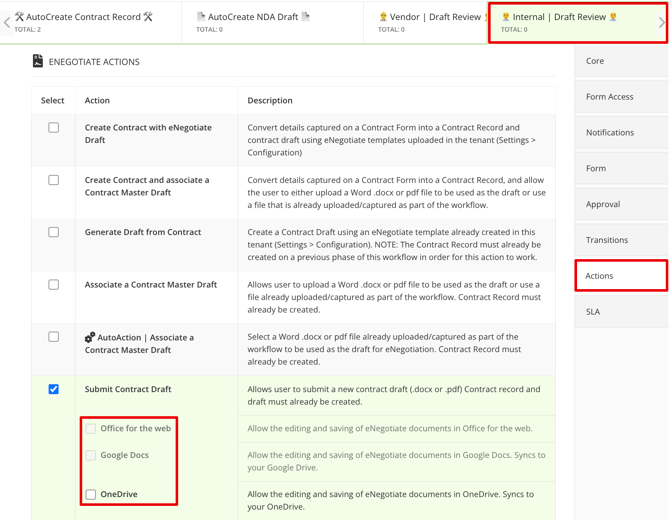Enable the OneDrive checkbox

[x=91, y=494]
